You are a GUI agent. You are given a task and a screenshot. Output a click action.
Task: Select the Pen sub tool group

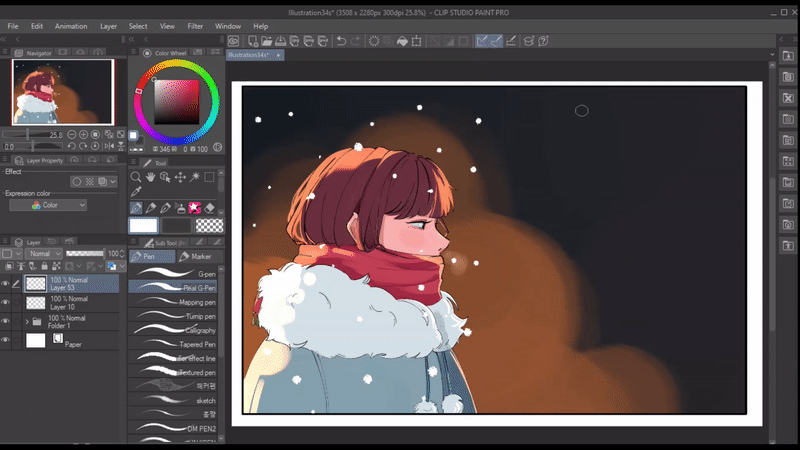(x=152, y=257)
